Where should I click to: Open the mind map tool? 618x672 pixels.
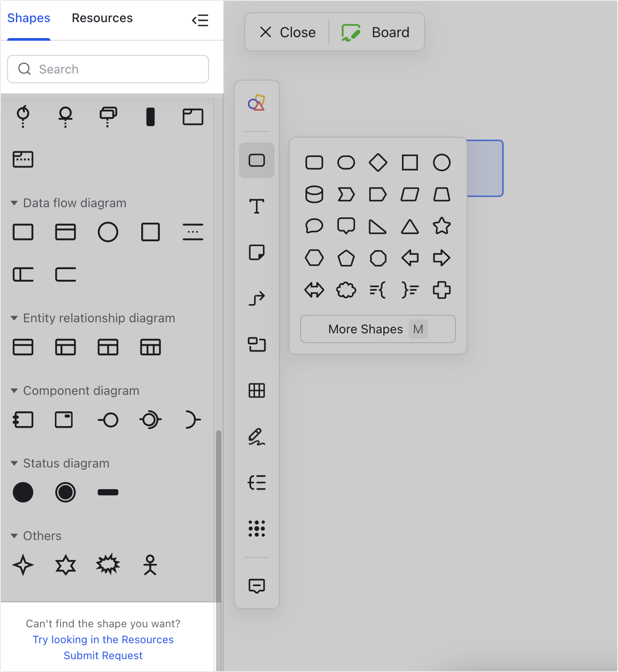(x=257, y=483)
